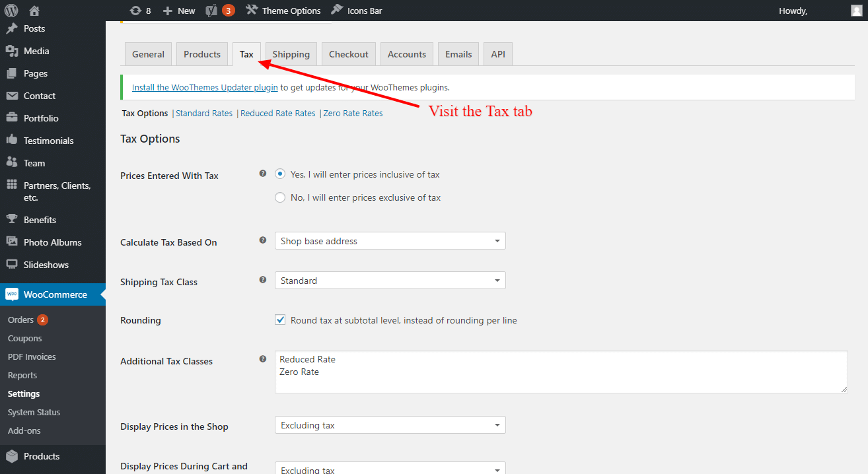868x474 pixels.
Task: Click the WordPress logo icon
Action: (11, 11)
